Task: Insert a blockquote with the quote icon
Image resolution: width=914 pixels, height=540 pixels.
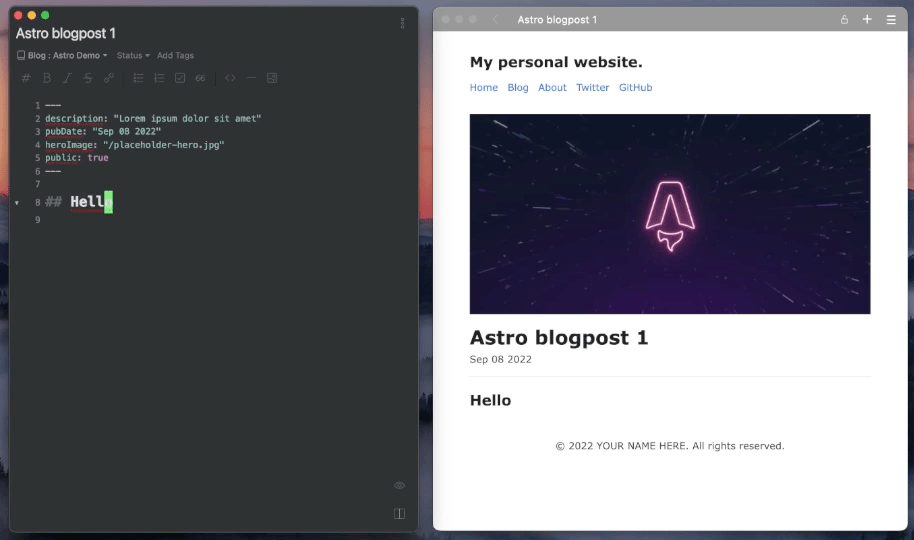Action: pyautogui.click(x=200, y=78)
